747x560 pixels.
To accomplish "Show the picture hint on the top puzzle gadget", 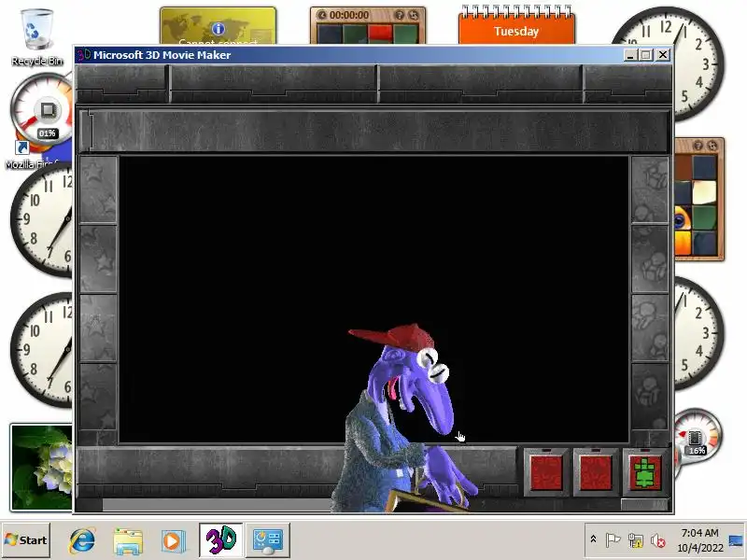I will tap(400, 15).
